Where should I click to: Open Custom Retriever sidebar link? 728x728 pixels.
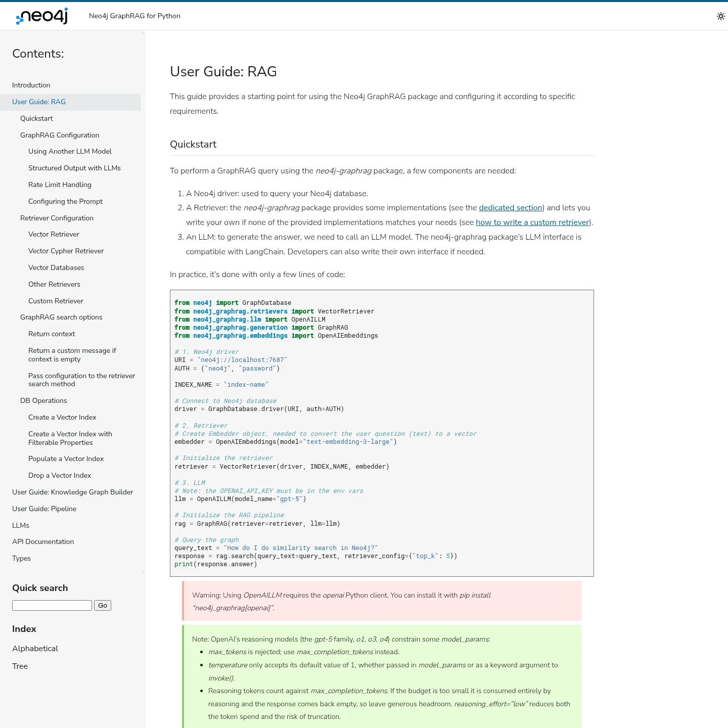pyautogui.click(x=56, y=301)
